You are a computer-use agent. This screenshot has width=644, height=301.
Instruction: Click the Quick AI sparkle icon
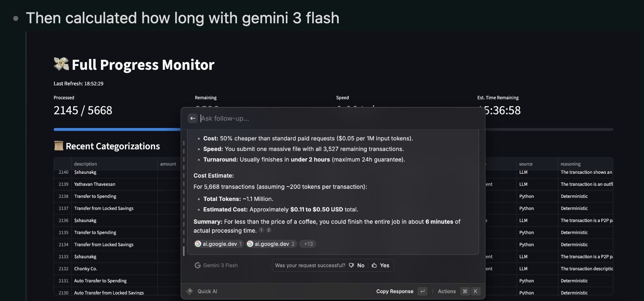coord(190,291)
